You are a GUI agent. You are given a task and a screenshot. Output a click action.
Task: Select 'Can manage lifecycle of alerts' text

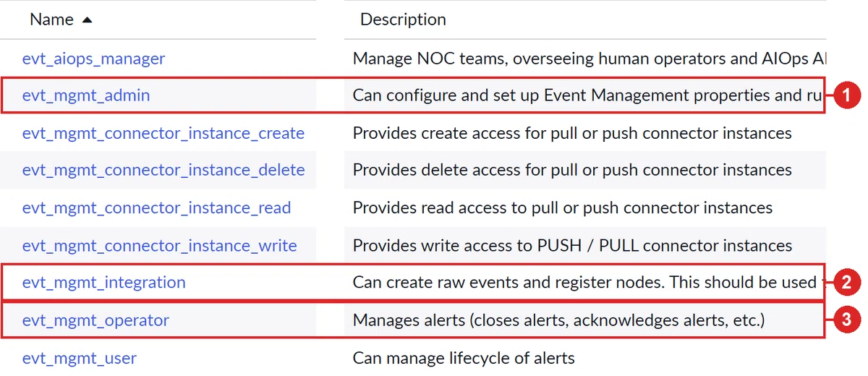464,358
